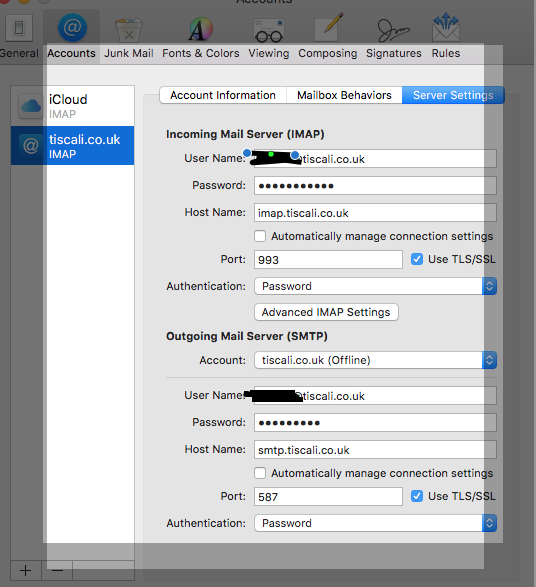Toggle IMAP Automatically manage connection settings
The height and width of the screenshot is (587, 536).
[x=260, y=236]
